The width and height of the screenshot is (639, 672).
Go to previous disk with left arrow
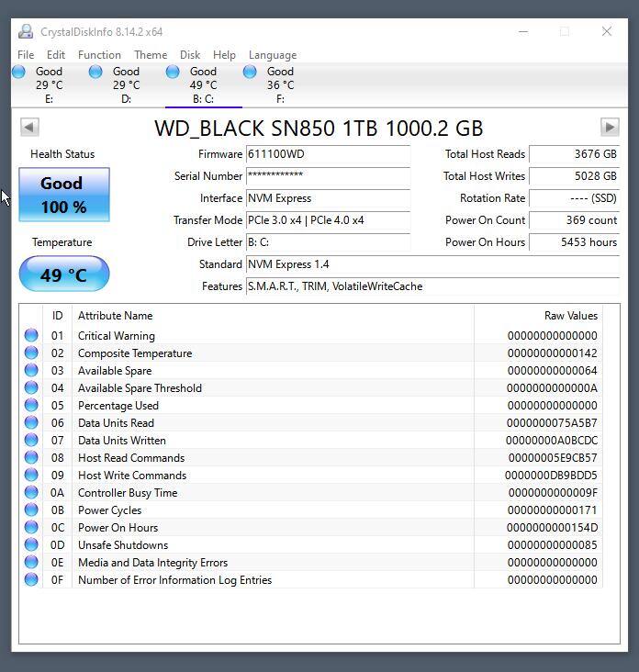point(29,128)
